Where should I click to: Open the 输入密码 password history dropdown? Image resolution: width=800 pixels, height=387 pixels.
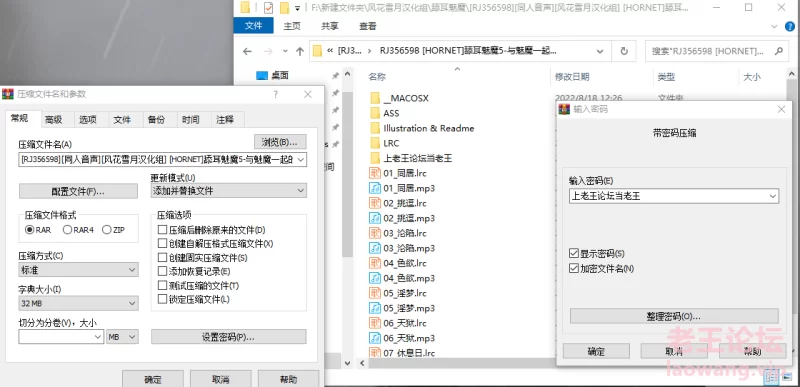click(772, 196)
